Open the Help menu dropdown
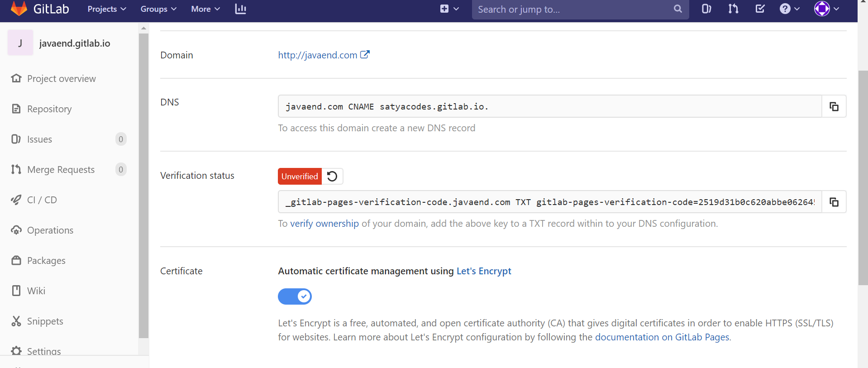The width and height of the screenshot is (868, 368). 789,9
